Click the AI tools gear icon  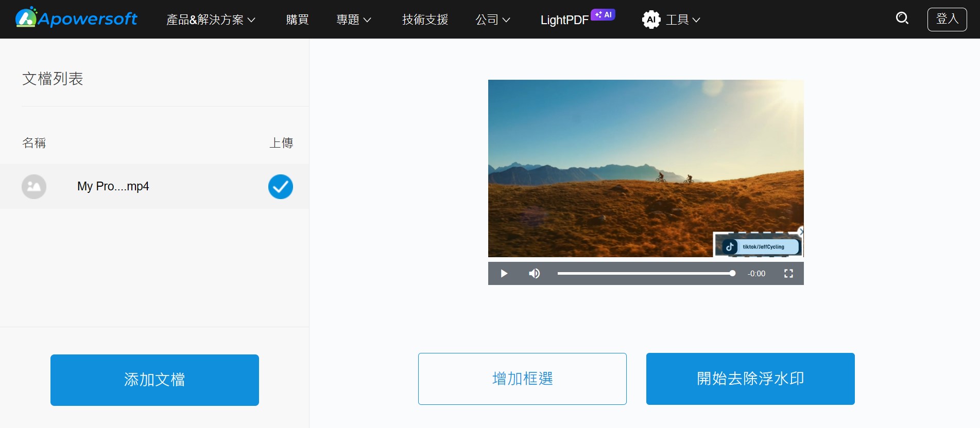[651, 20]
